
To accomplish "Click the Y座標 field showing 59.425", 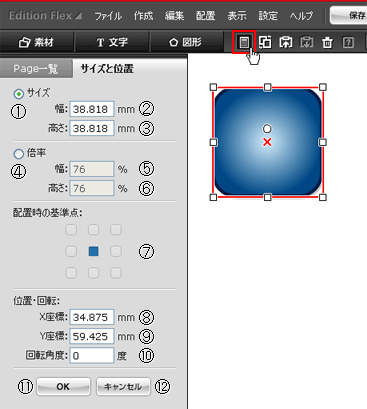I will [x=92, y=336].
